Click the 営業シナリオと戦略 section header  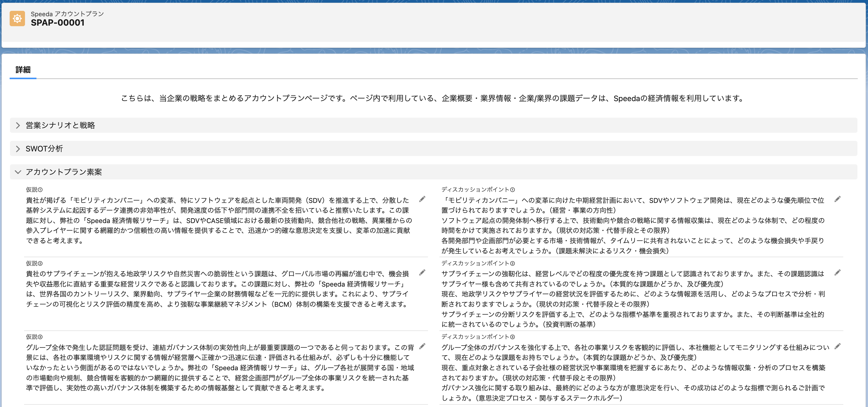tap(60, 125)
